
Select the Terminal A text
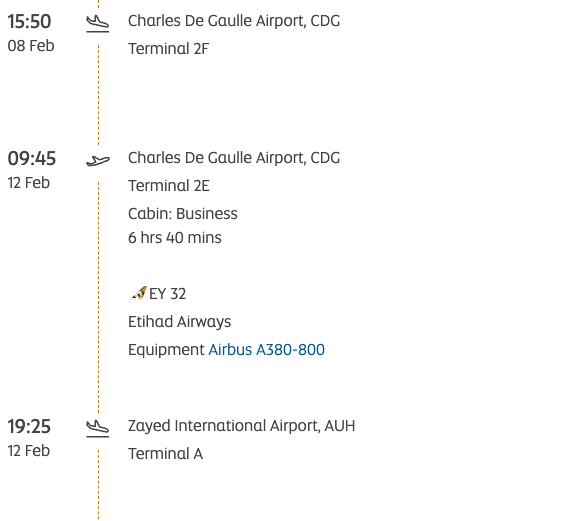coord(165,454)
